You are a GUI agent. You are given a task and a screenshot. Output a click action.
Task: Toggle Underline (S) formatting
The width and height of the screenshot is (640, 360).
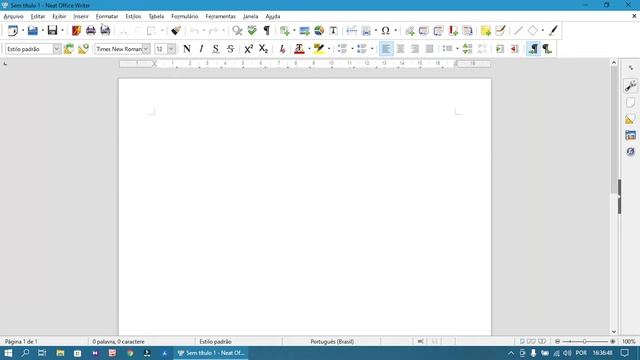click(x=216, y=49)
